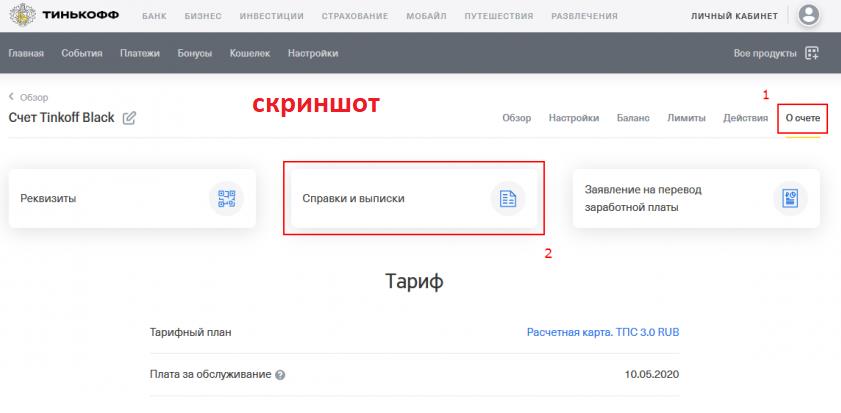Screen dimensions: 841x413
Task: Click the Обзор breadcrumb text
Action: click(x=34, y=97)
